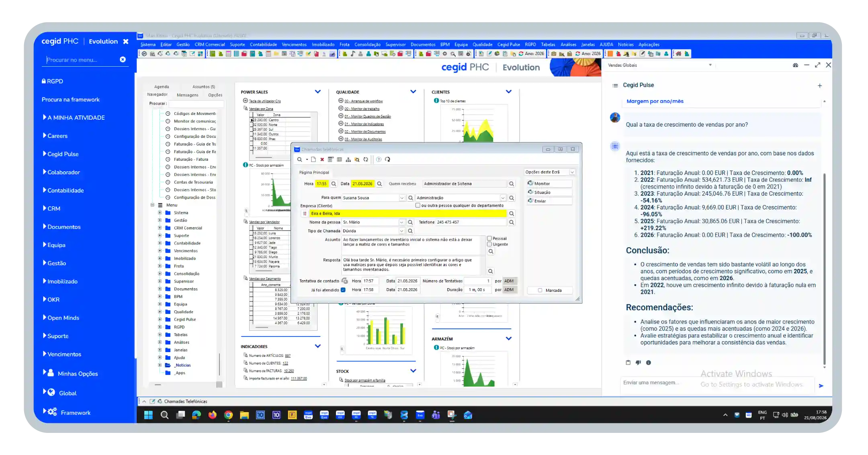
Task: Open File Explorer from the taskbar
Action: coord(244,415)
